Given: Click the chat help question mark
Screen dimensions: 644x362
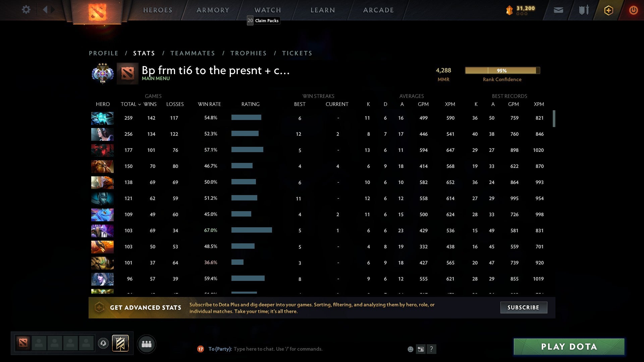Looking at the screenshot, I should 432,349.
